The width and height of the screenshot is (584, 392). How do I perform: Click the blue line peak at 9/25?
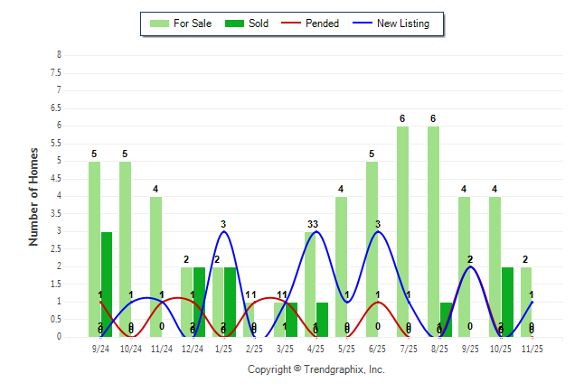click(470, 267)
